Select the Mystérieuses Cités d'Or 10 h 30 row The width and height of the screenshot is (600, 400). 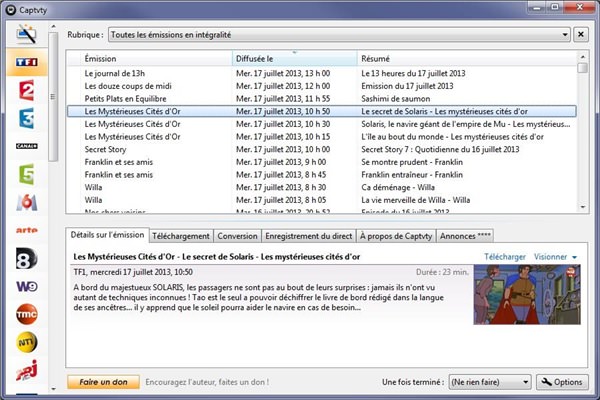321,124
